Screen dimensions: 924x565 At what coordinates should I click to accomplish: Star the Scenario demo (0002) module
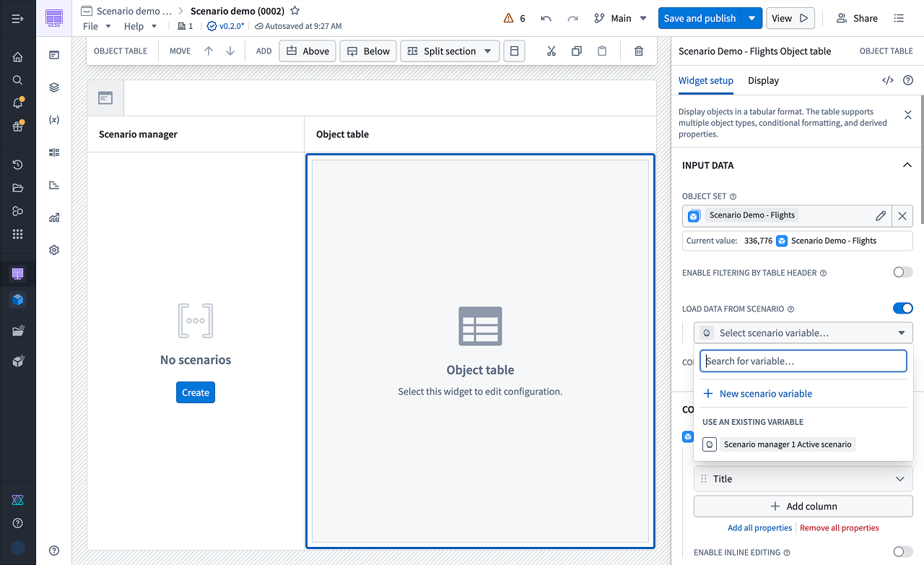click(295, 11)
